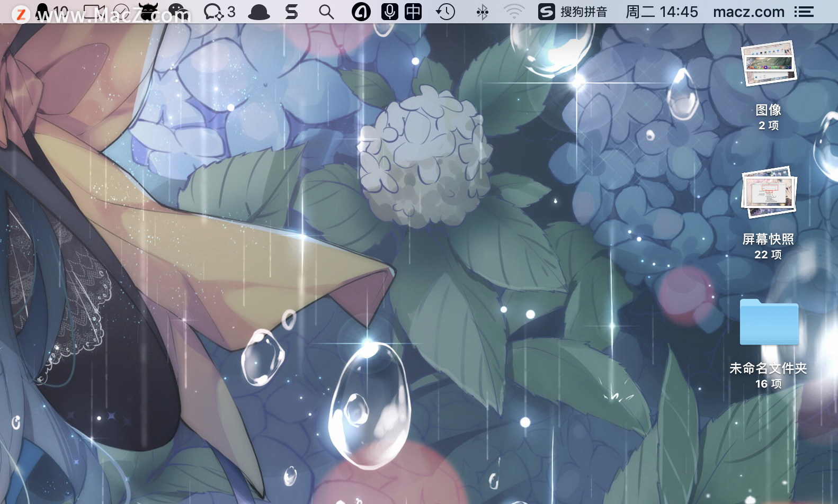Image resolution: width=838 pixels, height=504 pixels.
Task: Click the 图像 stack name label
Action: coord(769,110)
